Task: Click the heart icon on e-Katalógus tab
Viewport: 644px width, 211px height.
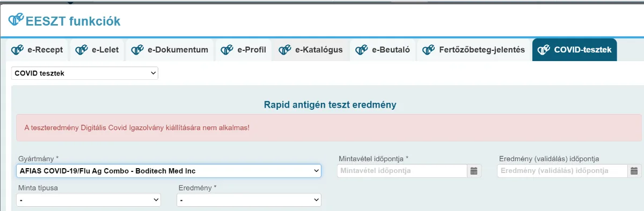Action: point(286,50)
